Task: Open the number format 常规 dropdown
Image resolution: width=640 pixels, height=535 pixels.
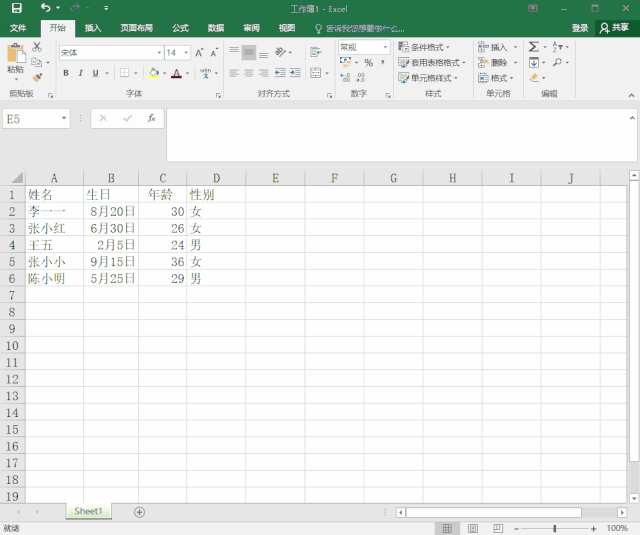Action: 385,47
